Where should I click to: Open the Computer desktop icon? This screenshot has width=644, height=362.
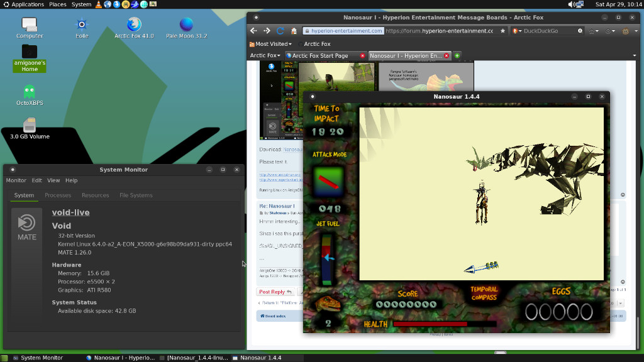pyautogui.click(x=30, y=28)
